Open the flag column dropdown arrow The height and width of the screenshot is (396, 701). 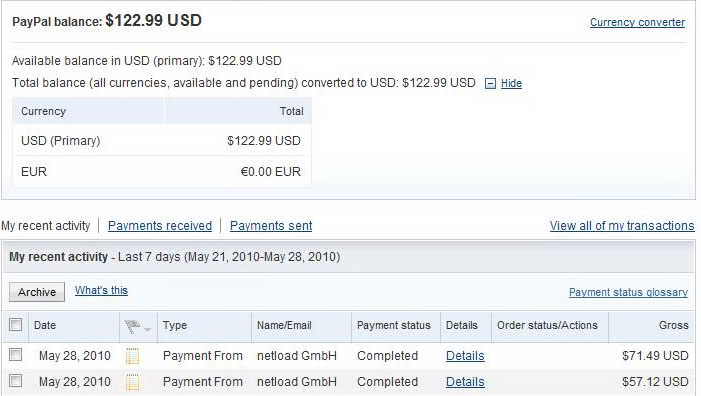coord(147,330)
